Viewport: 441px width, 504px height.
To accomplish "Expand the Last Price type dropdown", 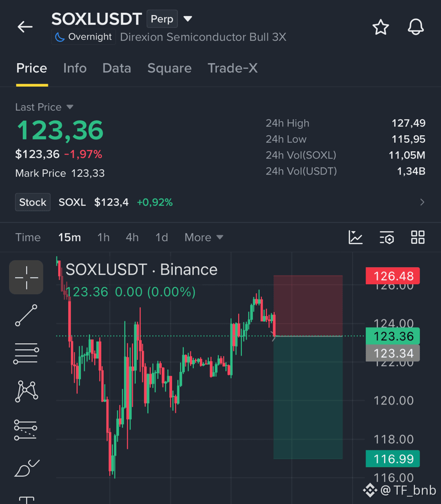I will 70,107.
